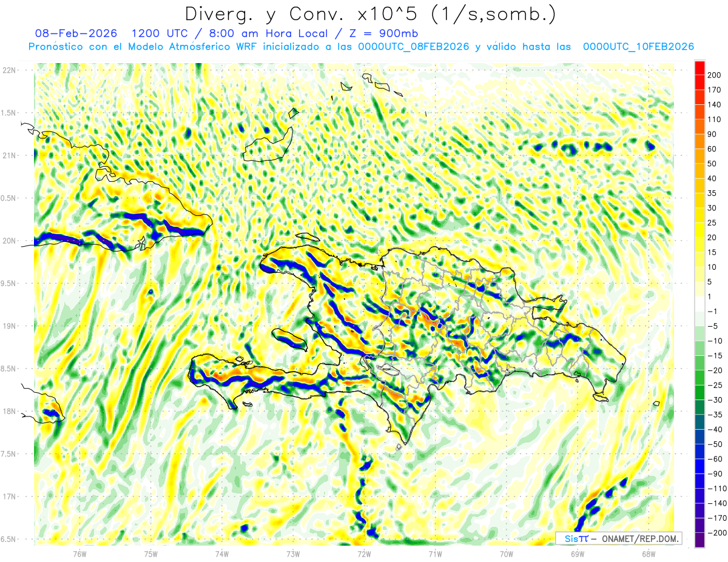Click the 1.5N axis label
The height and width of the screenshot is (562, 728).
(8, 113)
